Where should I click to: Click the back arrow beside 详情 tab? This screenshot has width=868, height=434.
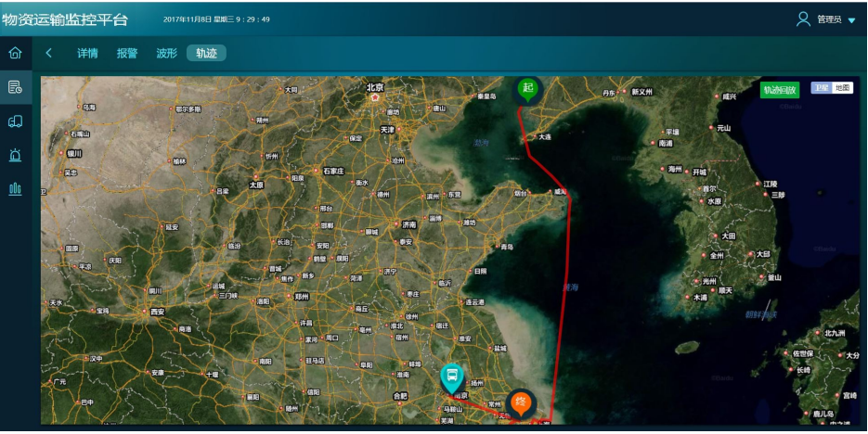[x=48, y=54]
